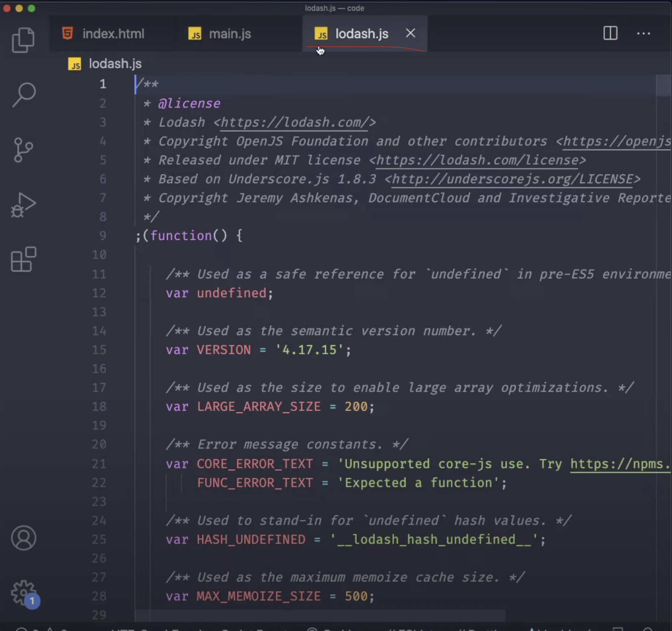Image resolution: width=672 pixels, height=631 pixels.
Task: Open the https://openjs link on line 4
Action: click(x=617, y=141)
